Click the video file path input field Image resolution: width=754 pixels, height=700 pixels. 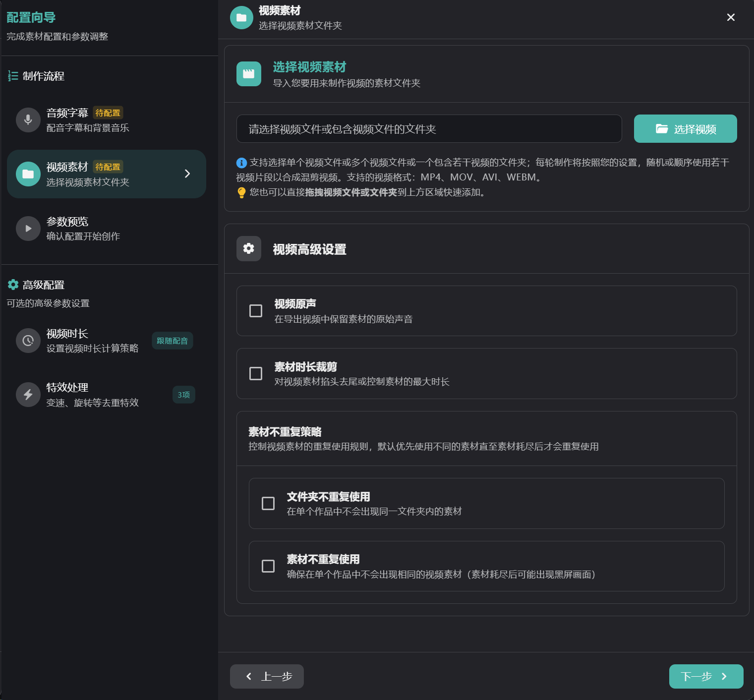(429, 129)
